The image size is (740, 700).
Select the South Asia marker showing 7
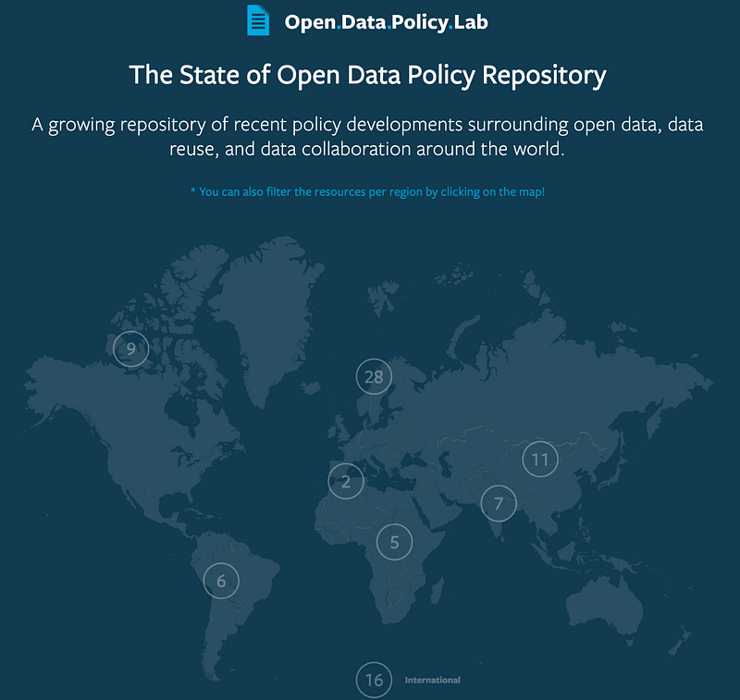click(499, 504)
